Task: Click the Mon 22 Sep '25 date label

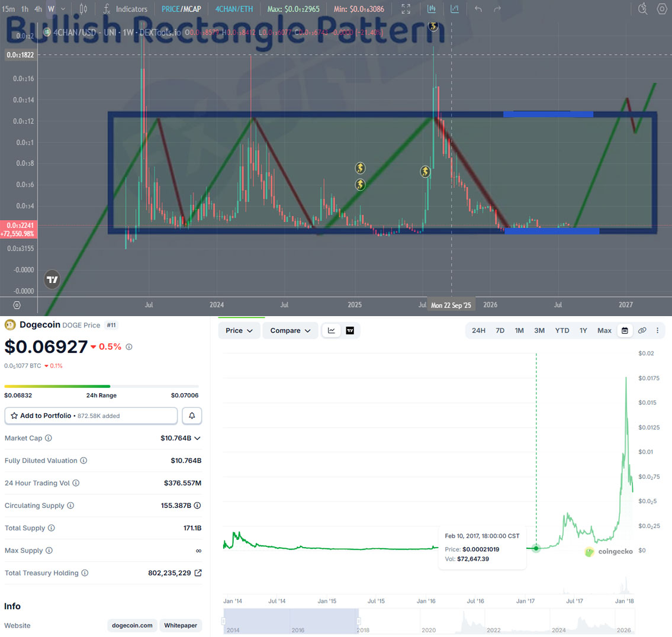Action: coord(451,305)
